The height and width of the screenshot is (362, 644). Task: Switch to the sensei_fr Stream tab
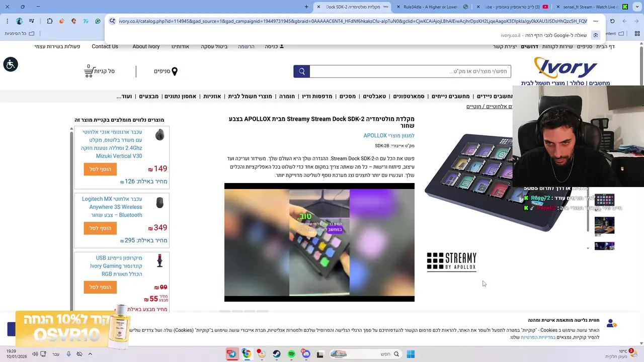tap(591, 7)
